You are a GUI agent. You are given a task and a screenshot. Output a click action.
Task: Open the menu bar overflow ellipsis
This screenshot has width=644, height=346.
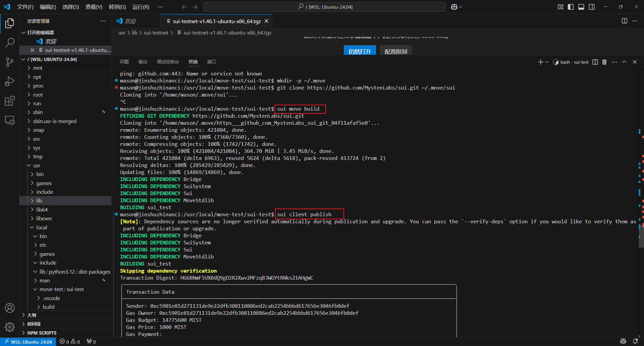point(160,7)
